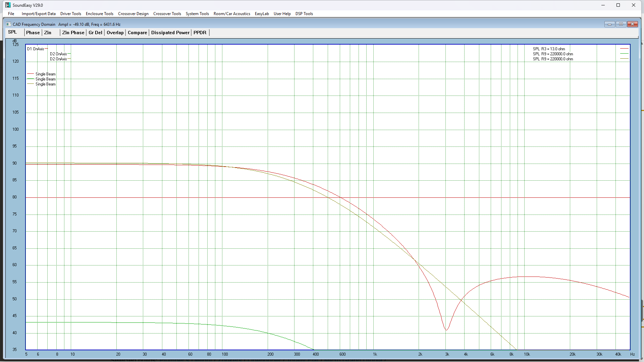Open the Import/Export Data menu
Image resolution: width=644 pixels, height=362 pixels.
point(39,14)
